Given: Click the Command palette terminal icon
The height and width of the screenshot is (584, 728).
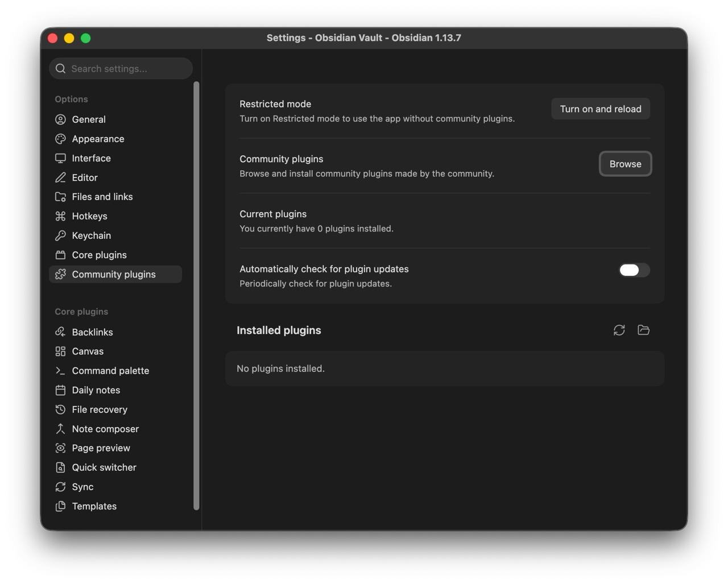Looking at the screenshot, I should (x=60, y=371).
